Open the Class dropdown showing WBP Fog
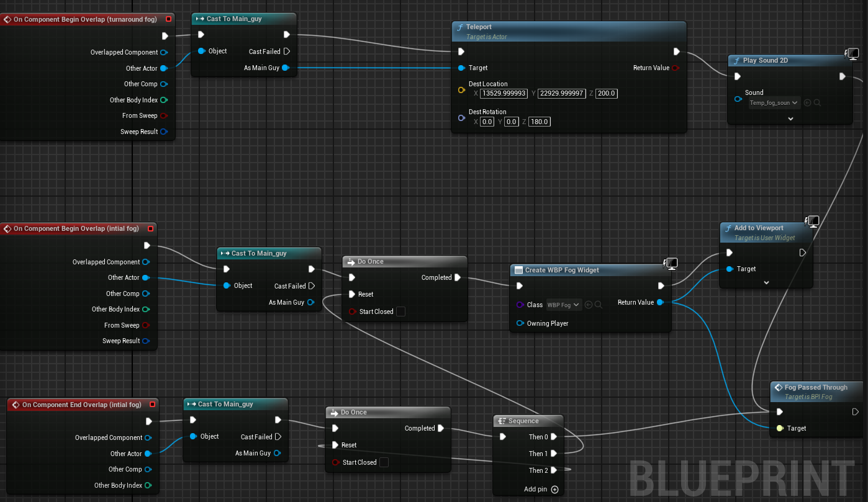 (563, 305)
